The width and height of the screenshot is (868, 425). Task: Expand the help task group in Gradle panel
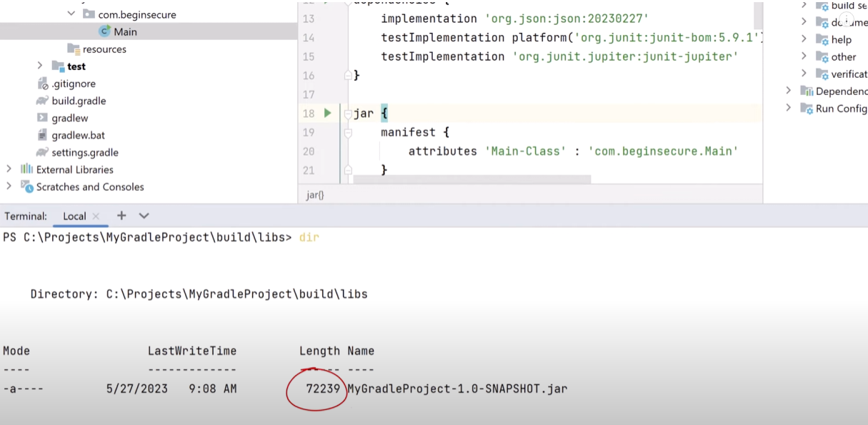click(x=804, y=39)
